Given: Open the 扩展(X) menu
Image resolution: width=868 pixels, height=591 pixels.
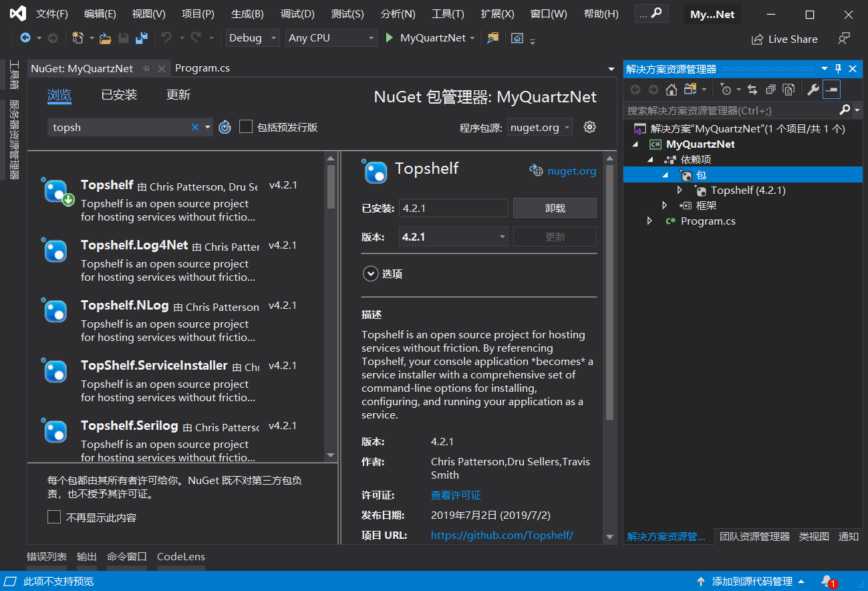Looking at the screenshot, I should click(497, 14).
